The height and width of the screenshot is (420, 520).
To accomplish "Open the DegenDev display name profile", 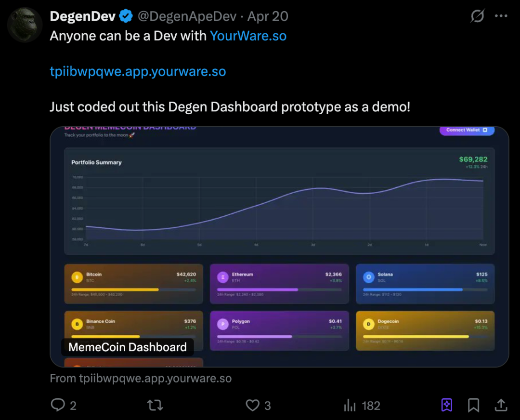I will (83, 16).
